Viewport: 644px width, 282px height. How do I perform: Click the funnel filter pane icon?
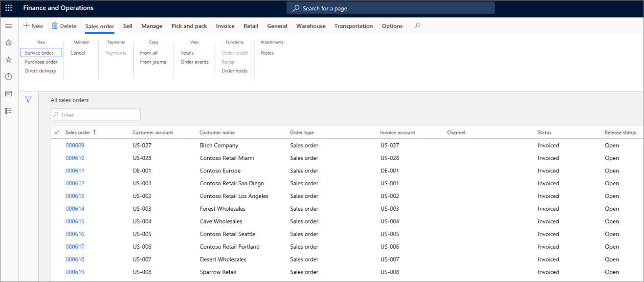28,100
